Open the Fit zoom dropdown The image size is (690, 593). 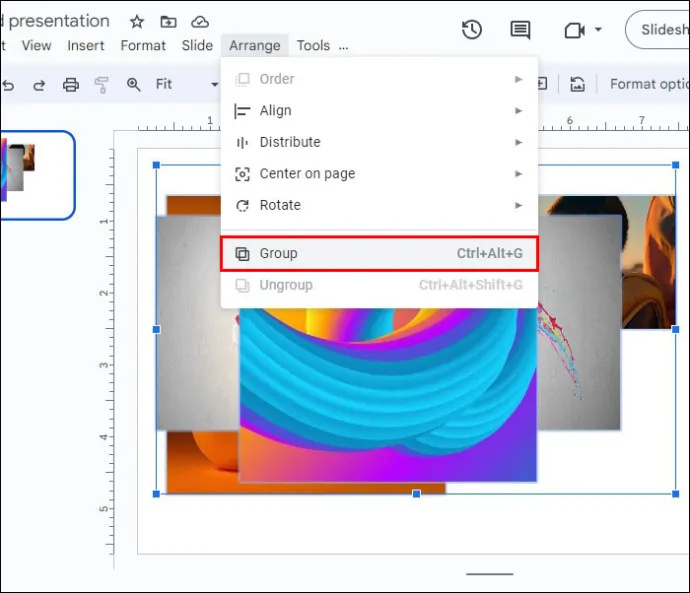(x=187, y=84)
